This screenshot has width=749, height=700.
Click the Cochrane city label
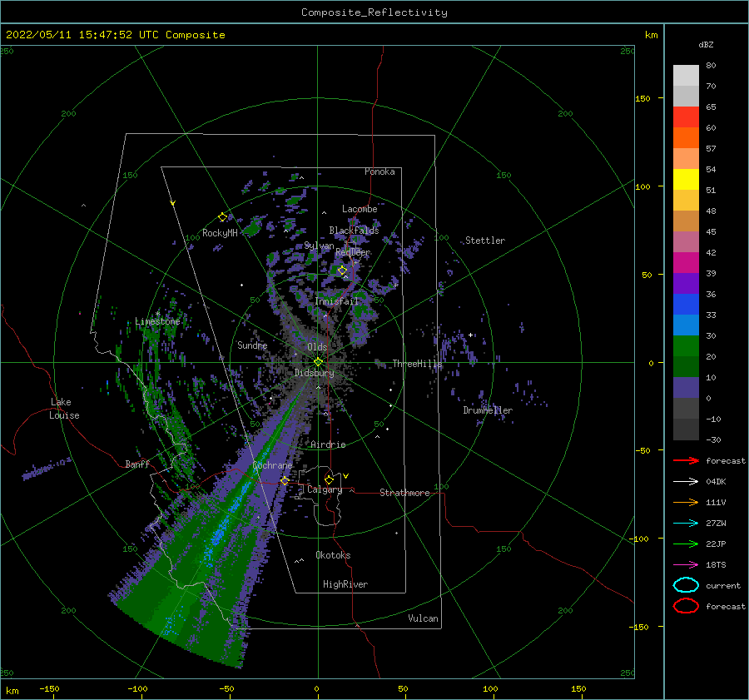[x=272, y=465]
